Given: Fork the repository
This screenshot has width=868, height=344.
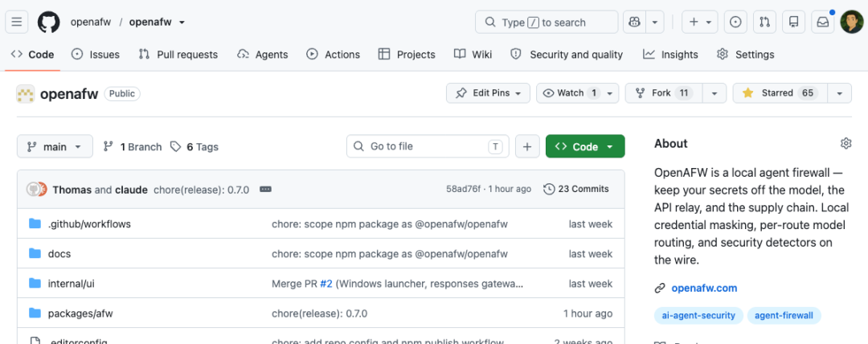Looking at the screenshot, I should pos(665,93).
